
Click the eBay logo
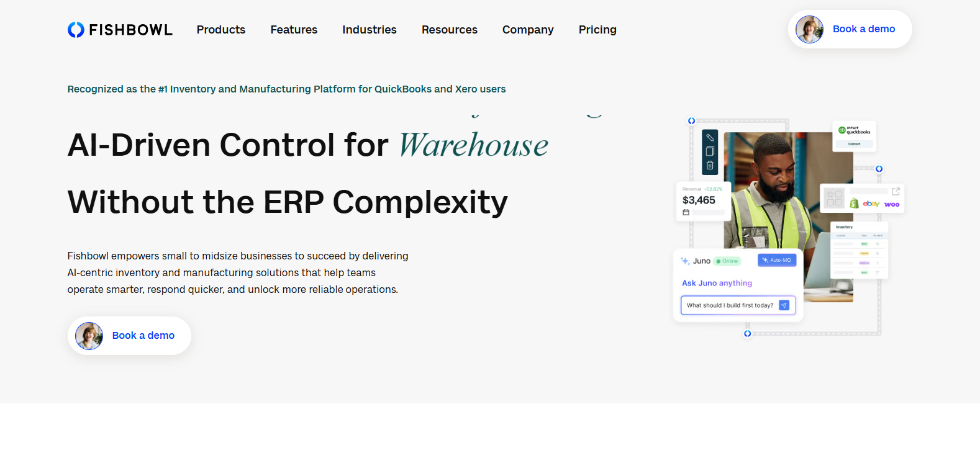[x=871, y=204]
